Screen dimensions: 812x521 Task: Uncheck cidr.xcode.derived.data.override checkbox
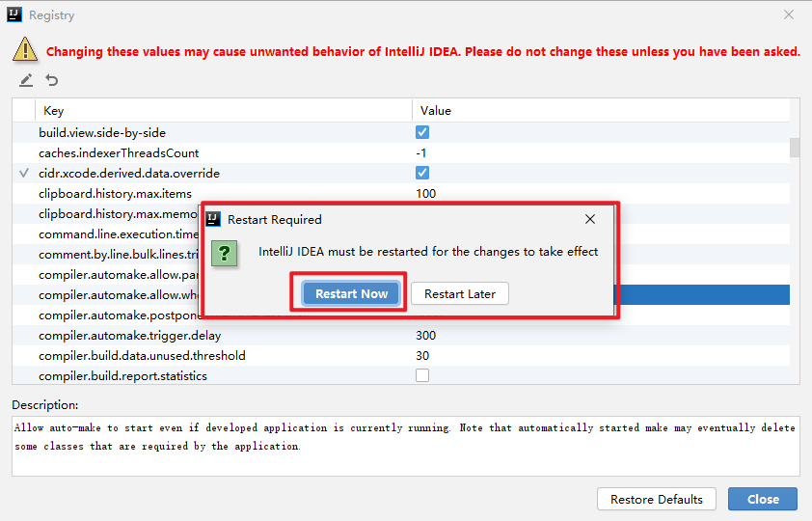(x=422, y=173)
